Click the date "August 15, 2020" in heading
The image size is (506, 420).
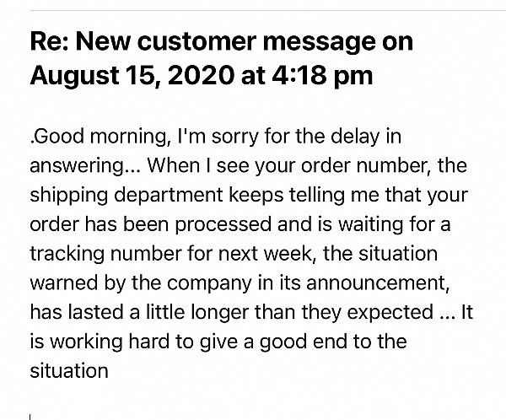click(x=132, y=76)
